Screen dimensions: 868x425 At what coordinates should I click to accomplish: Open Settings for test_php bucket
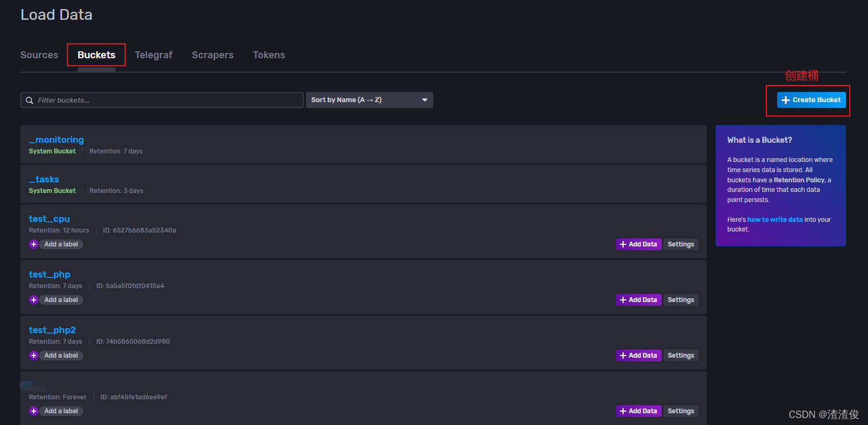(681, 300)
